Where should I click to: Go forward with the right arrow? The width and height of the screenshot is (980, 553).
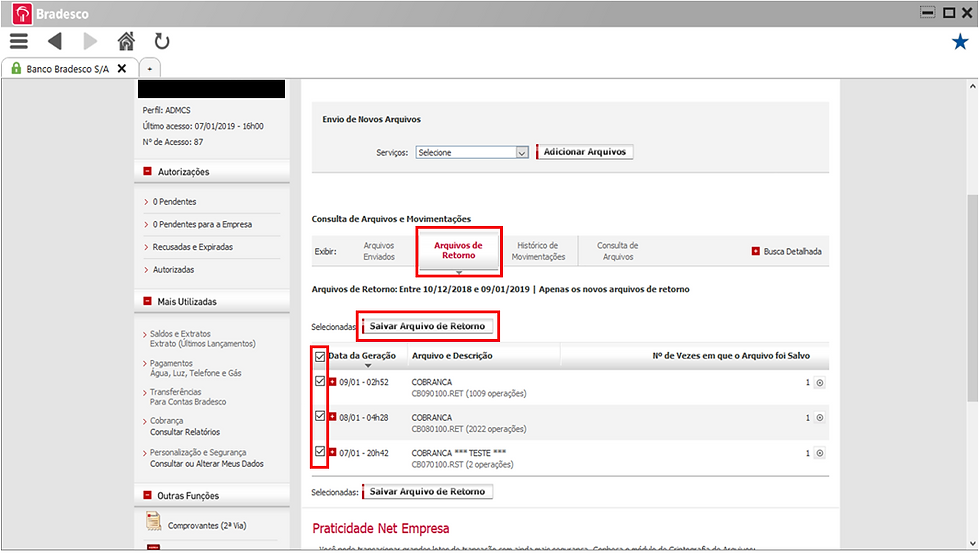click(90, 42)
